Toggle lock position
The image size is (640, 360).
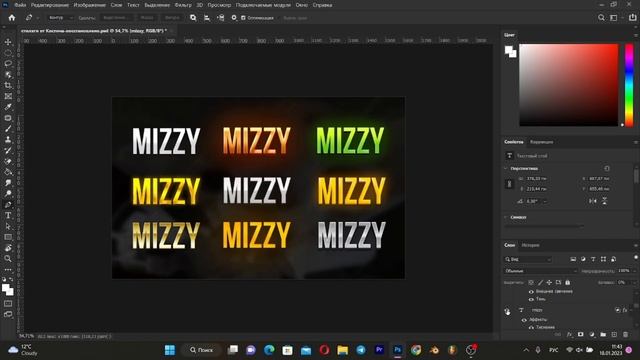tap(549, 282)
